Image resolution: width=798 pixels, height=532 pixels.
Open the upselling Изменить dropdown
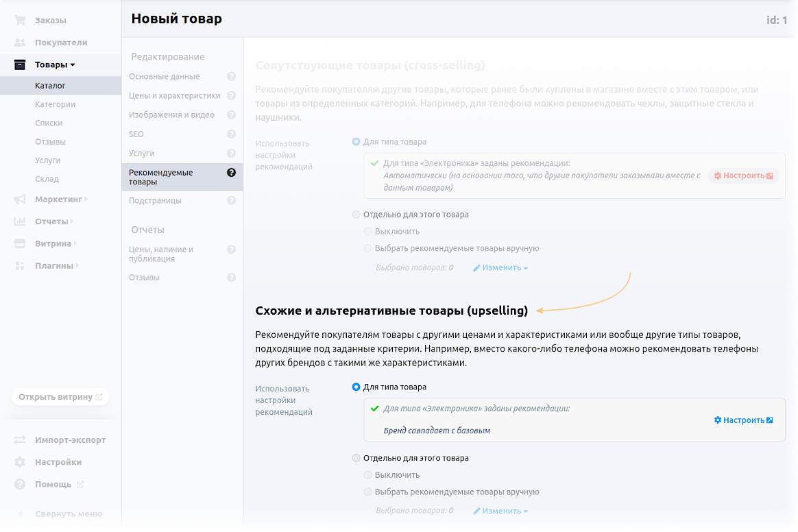point(500,511)
